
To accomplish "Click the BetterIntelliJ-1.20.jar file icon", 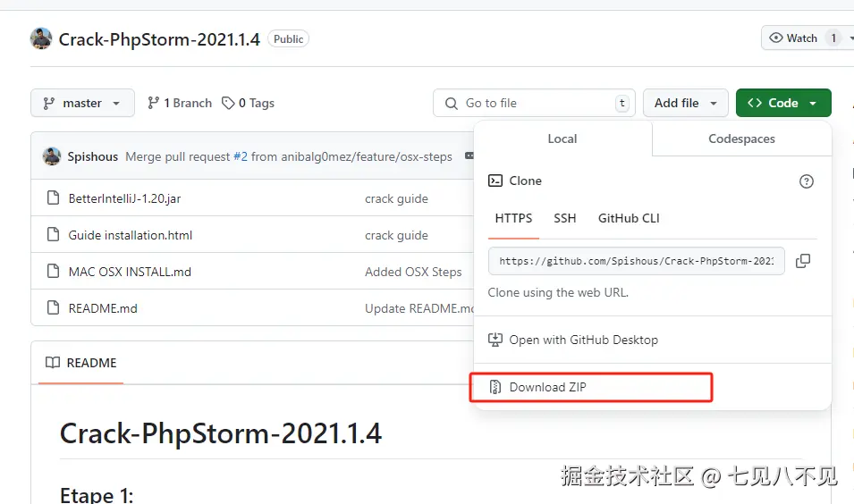I will click(x=53, y=198).
